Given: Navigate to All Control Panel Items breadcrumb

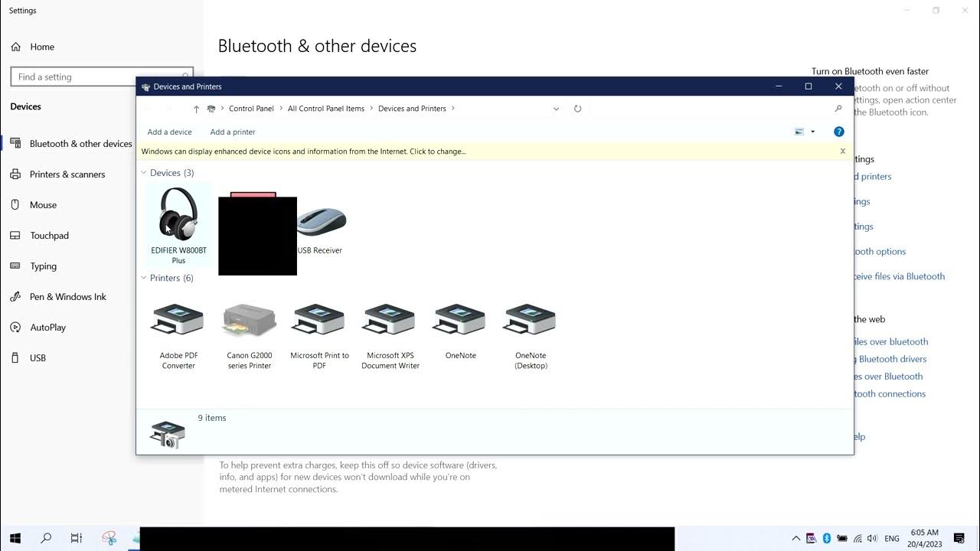Looking at the screenshot, I should (326, 109).
